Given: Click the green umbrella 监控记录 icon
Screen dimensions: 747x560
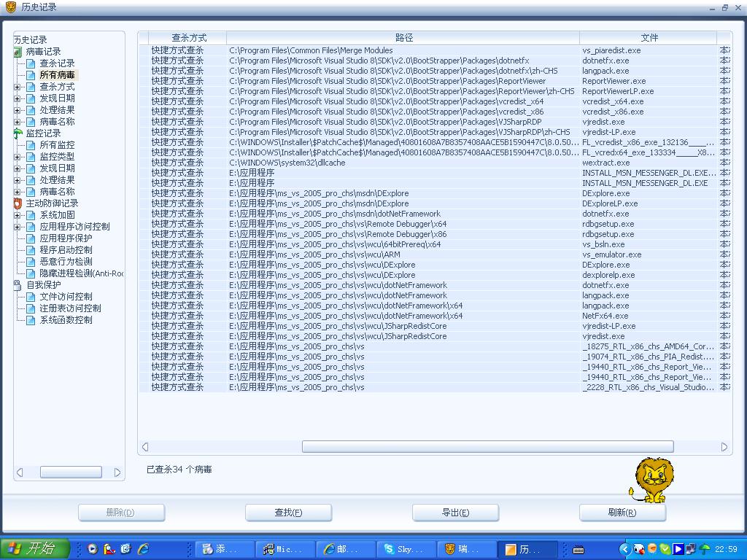Looking at the screenshot, I should [18, 133].
